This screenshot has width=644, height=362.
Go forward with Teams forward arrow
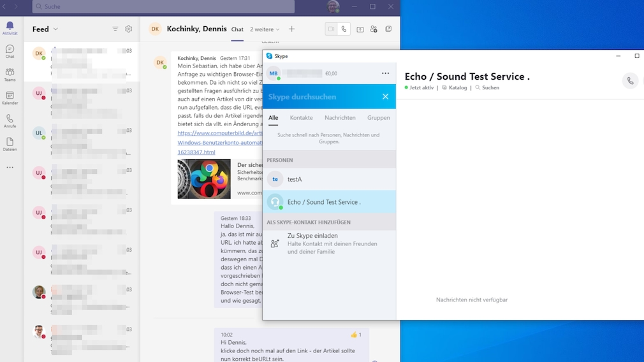point(16,6)
